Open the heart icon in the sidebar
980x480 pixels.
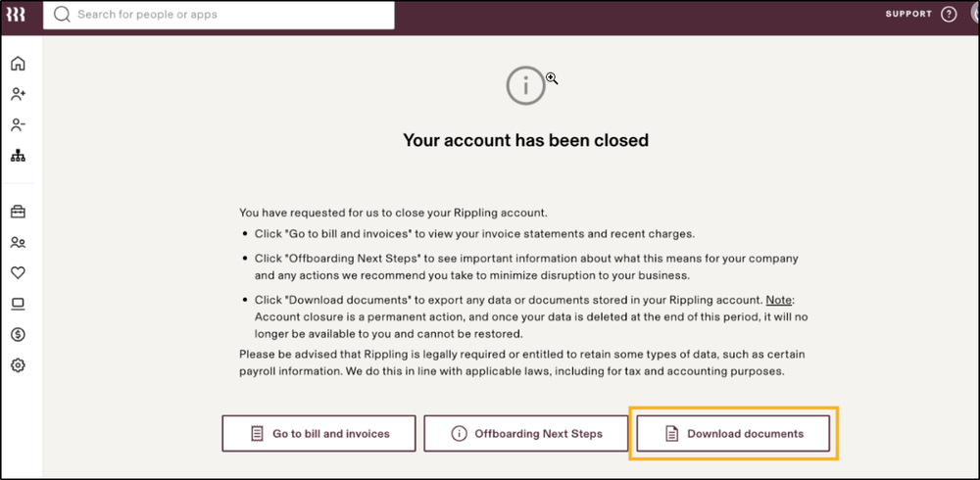tap(18, 273)
